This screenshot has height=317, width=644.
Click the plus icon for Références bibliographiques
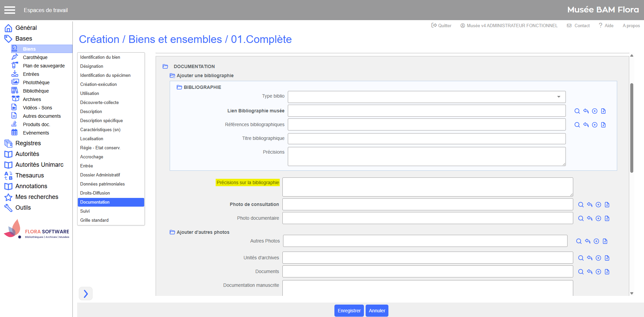[x=594, y=125]
